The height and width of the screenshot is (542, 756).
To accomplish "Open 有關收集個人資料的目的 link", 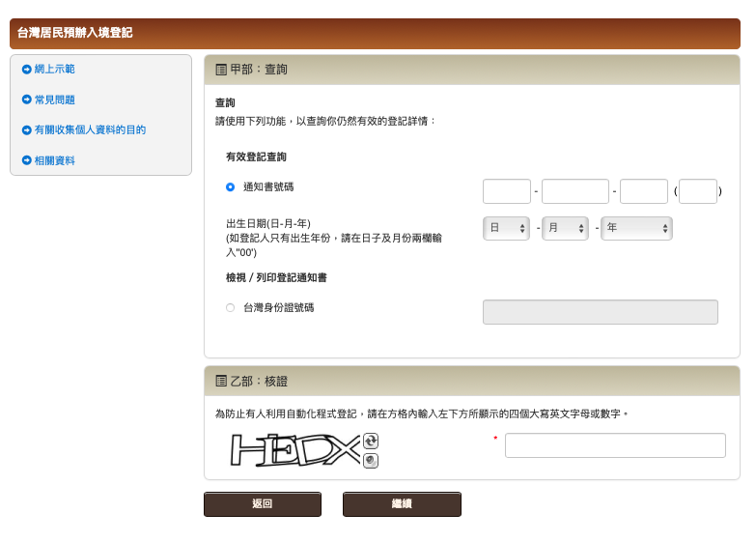I will (x=90, y=129).
